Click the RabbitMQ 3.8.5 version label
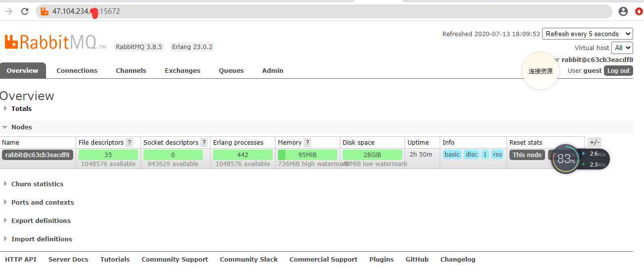644x275 pixels. pos(139,47)
